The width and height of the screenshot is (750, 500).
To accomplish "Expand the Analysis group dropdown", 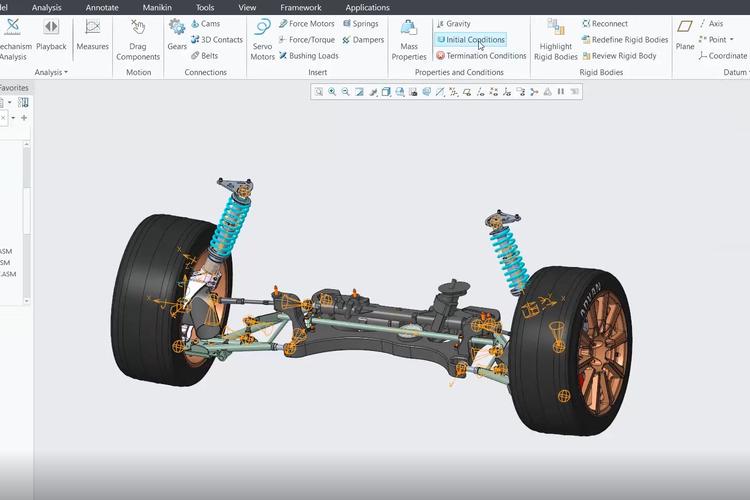I will click(66, 73).
